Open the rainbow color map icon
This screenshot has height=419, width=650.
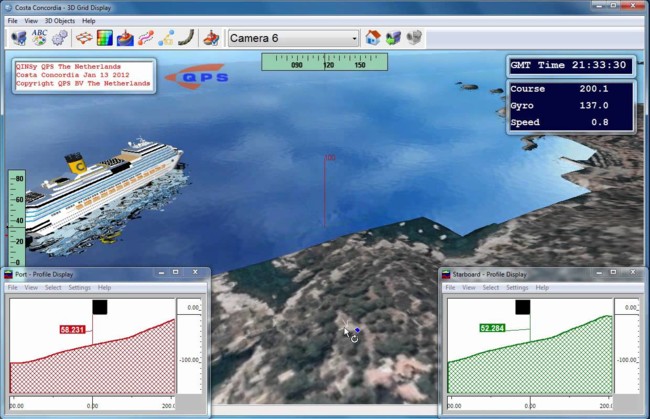104,38
